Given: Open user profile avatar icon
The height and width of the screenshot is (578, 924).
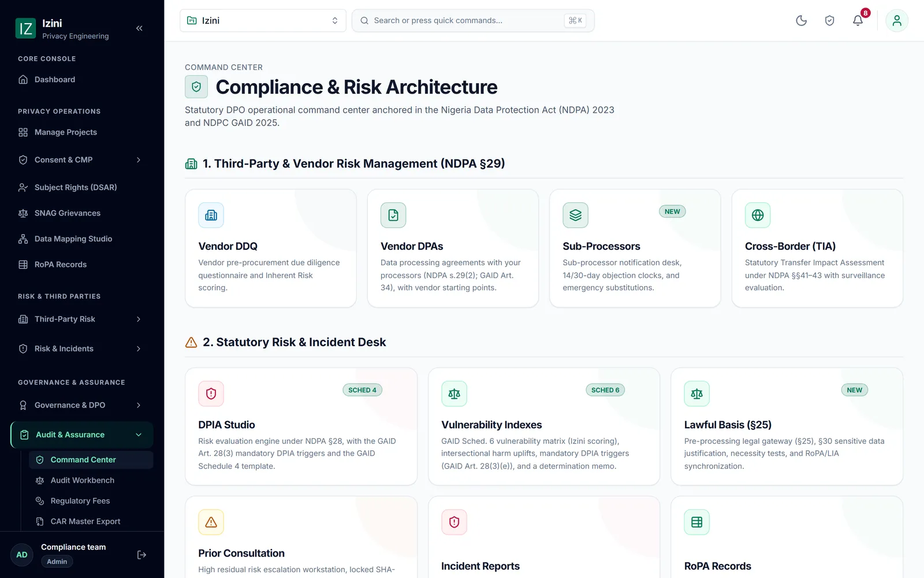Looking at the screenshot, I should pos(897,21).
